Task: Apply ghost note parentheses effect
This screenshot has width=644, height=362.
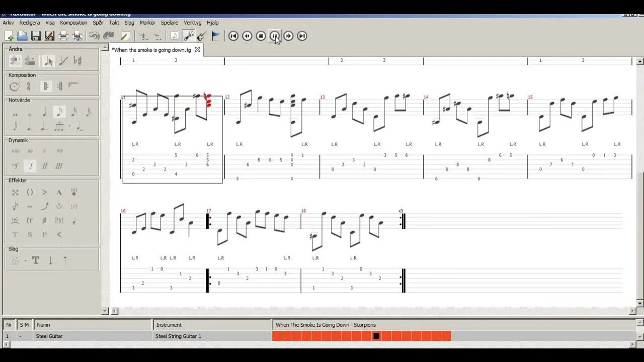Action: pos(30,193)
